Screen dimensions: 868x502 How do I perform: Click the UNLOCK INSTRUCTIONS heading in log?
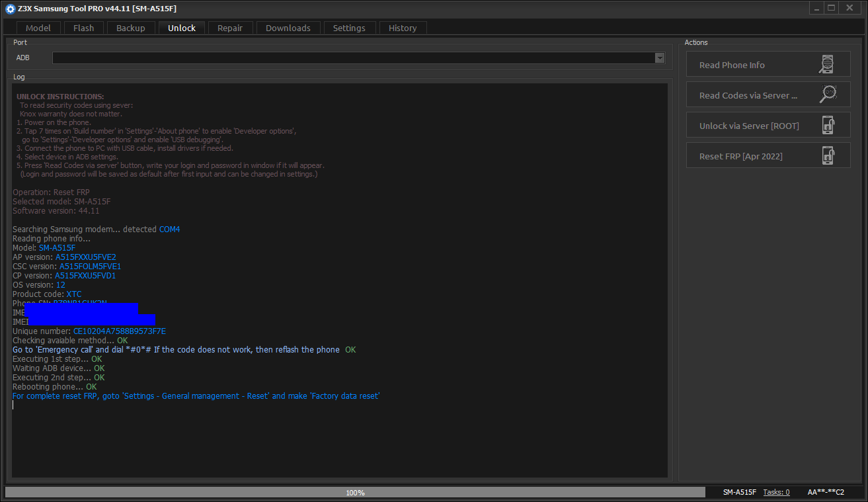click(x=60, y=97)
